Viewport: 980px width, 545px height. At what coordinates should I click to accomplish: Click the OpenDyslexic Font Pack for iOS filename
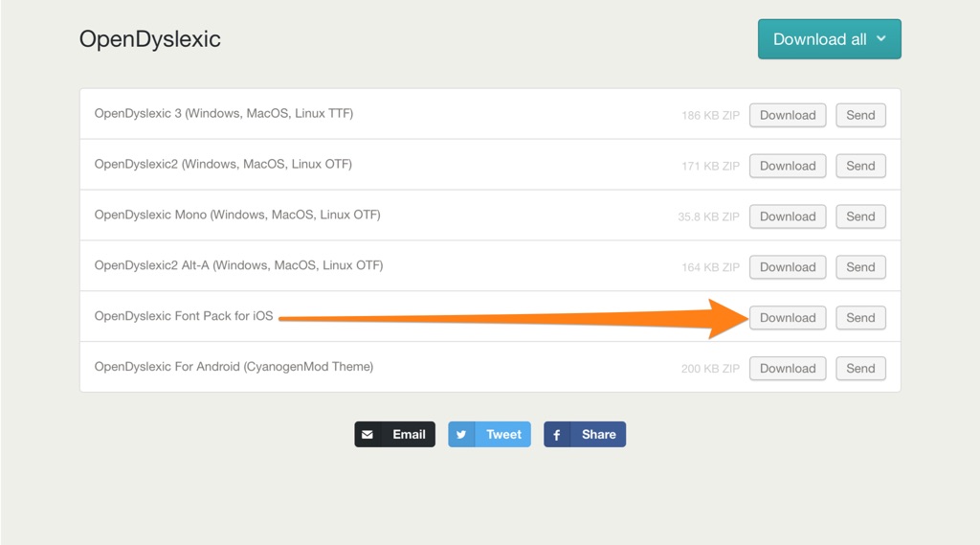[184, 316]
